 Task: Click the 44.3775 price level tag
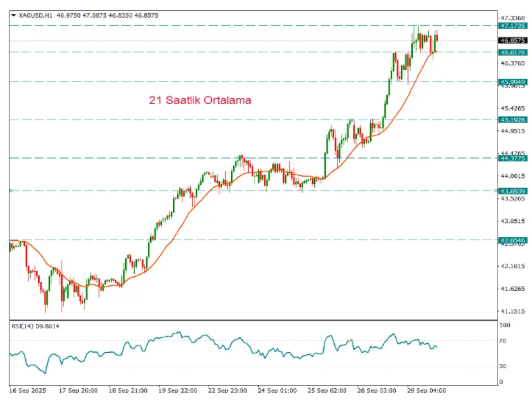pos(512,158)
